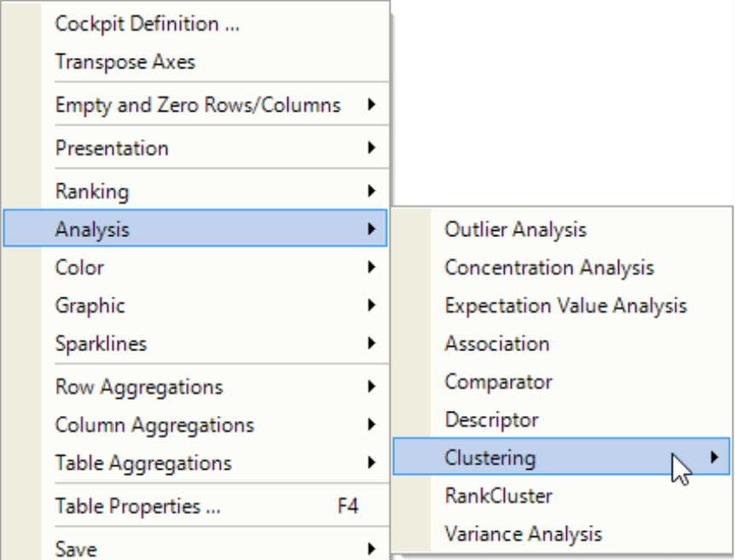Expand the Ranking submenu
The width and height of the screenshot is (735, 560).
point(195,191)
